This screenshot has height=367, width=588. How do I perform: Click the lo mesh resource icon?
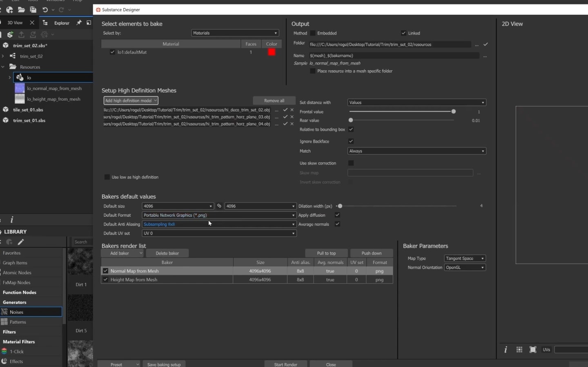20,77
